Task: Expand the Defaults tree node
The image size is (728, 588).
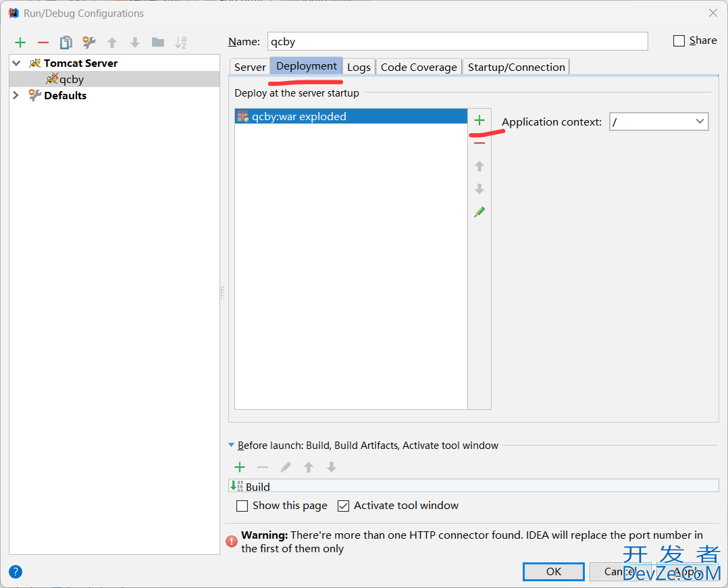Action: pos(16,95)
